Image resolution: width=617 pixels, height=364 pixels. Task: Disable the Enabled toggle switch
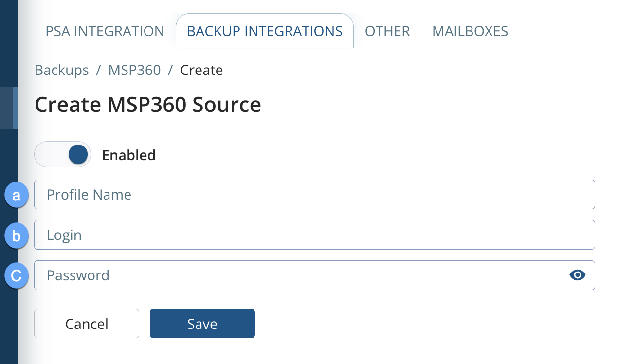tap(62, 154)
